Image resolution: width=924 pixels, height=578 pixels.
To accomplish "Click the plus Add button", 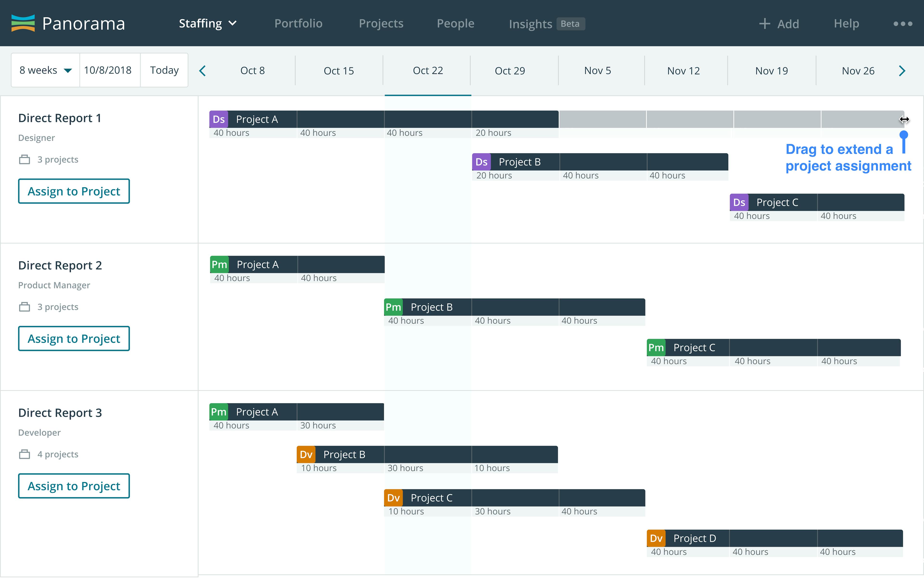I will click(779, 24).
